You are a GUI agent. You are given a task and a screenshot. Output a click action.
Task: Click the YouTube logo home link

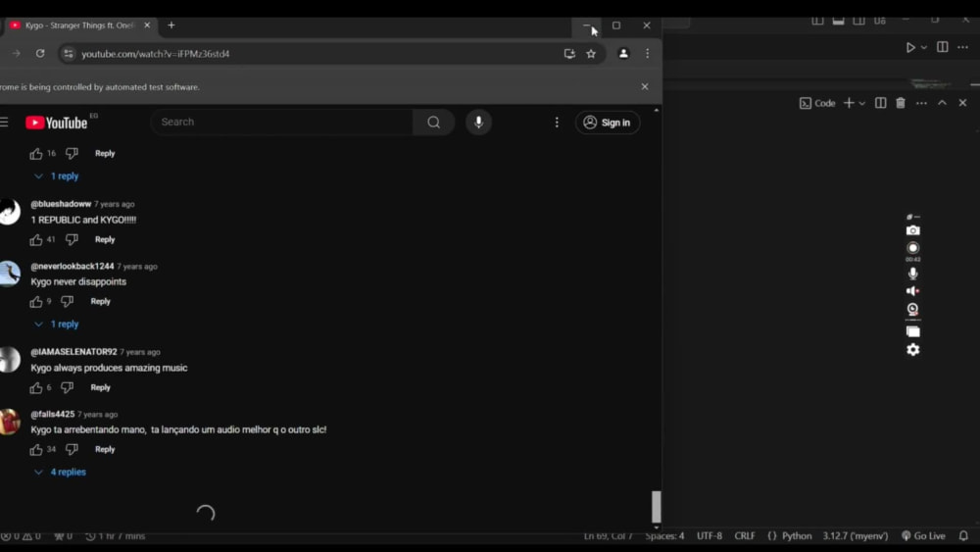(x=56, y=123)
